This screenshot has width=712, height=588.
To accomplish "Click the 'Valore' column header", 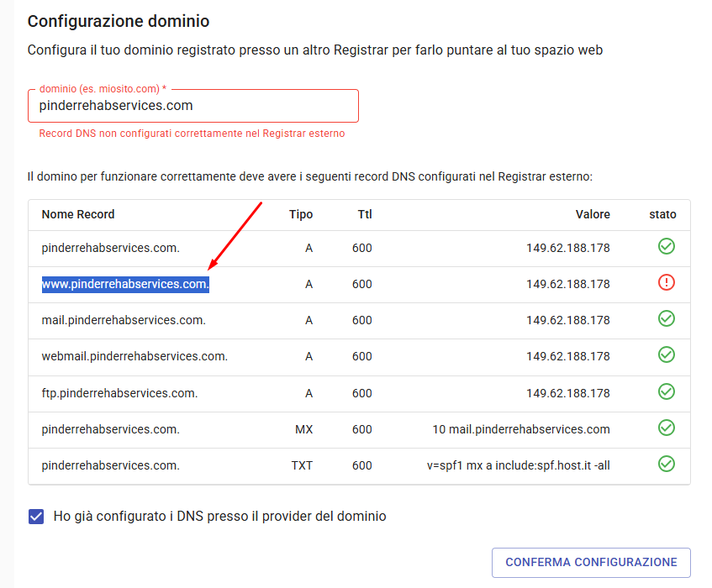I will tap(593, 214).
